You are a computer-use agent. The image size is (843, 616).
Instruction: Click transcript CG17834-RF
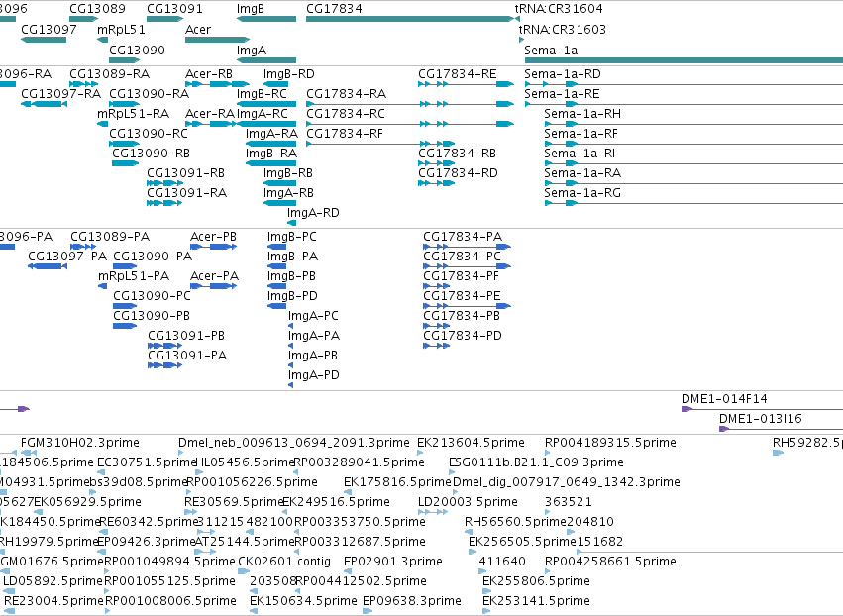tap(345, 134)
